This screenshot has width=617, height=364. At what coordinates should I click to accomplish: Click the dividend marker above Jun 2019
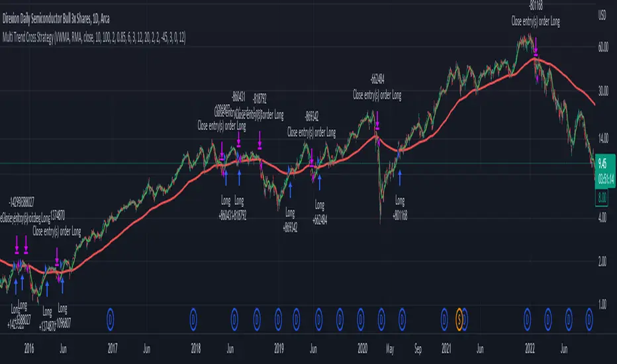tap(318, 320)
